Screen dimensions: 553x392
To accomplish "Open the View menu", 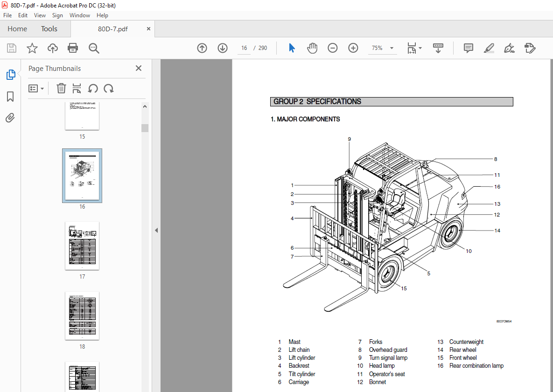I will tap(40, 15).
